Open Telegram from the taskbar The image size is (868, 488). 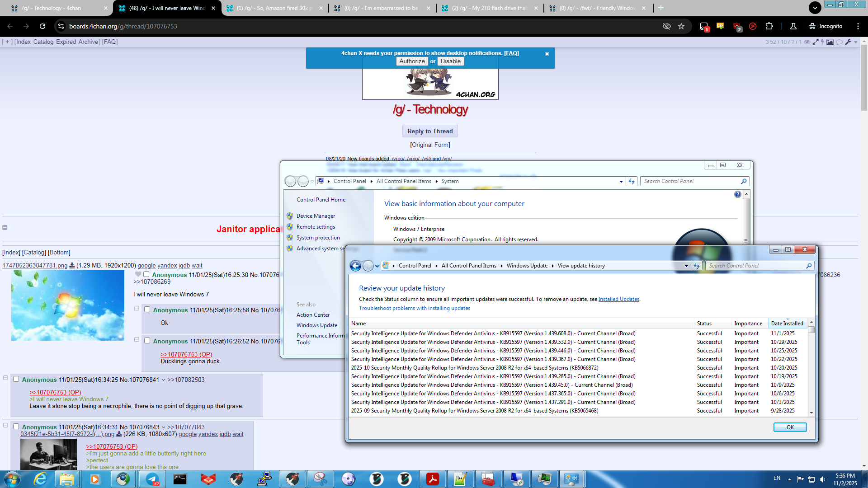152,479
